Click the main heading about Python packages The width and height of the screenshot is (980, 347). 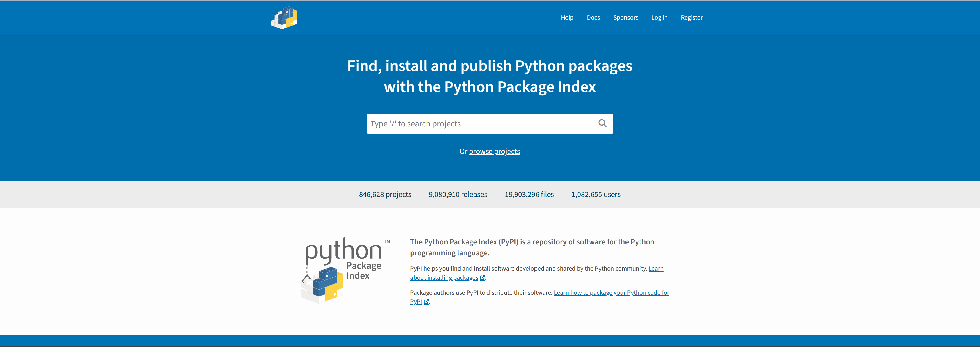coord(490,76)
